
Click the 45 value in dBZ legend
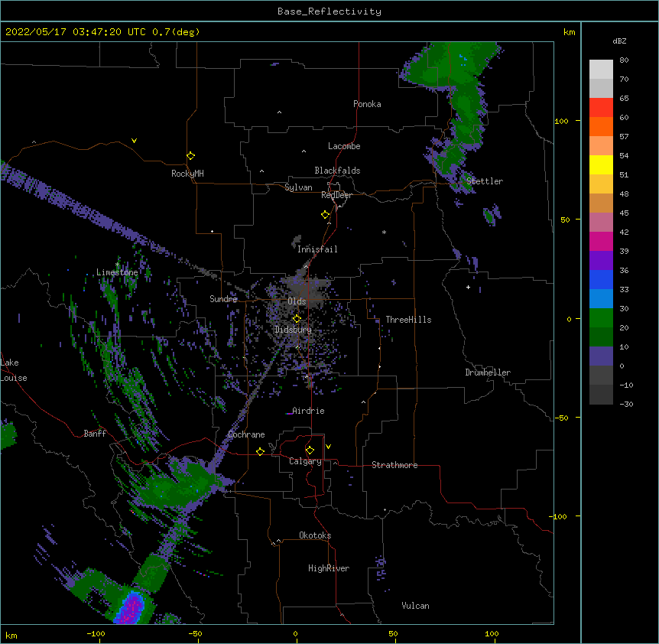coord(624,213)
